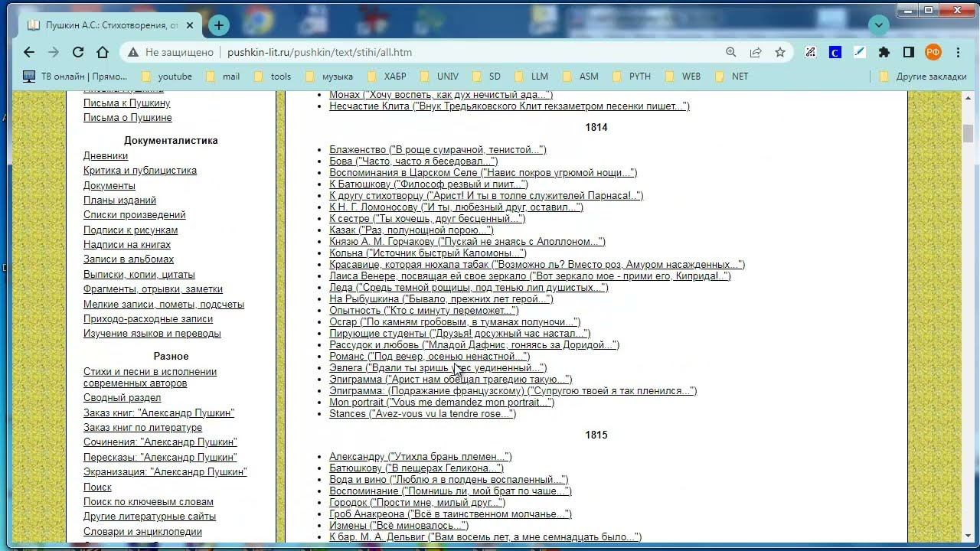This screenshot has width=980, height=551.
Task: Open poem Mon portrait
Action: [x=442, y=403]
